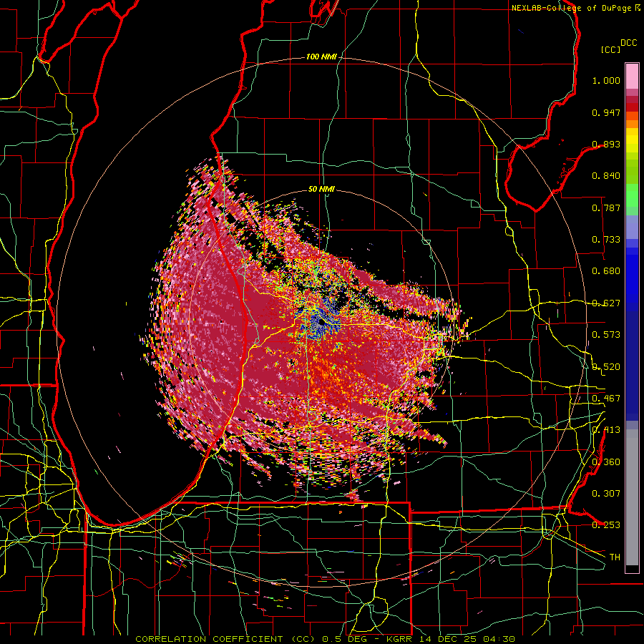Viewport: 644px width, 644px height.
Task: Pick the light pink segment of the color bar
Action: (x=632, y=76)
